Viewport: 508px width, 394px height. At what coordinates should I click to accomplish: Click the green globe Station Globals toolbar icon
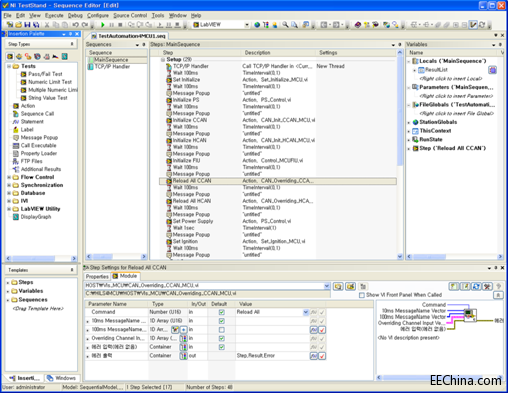click(x=257, y=25)
